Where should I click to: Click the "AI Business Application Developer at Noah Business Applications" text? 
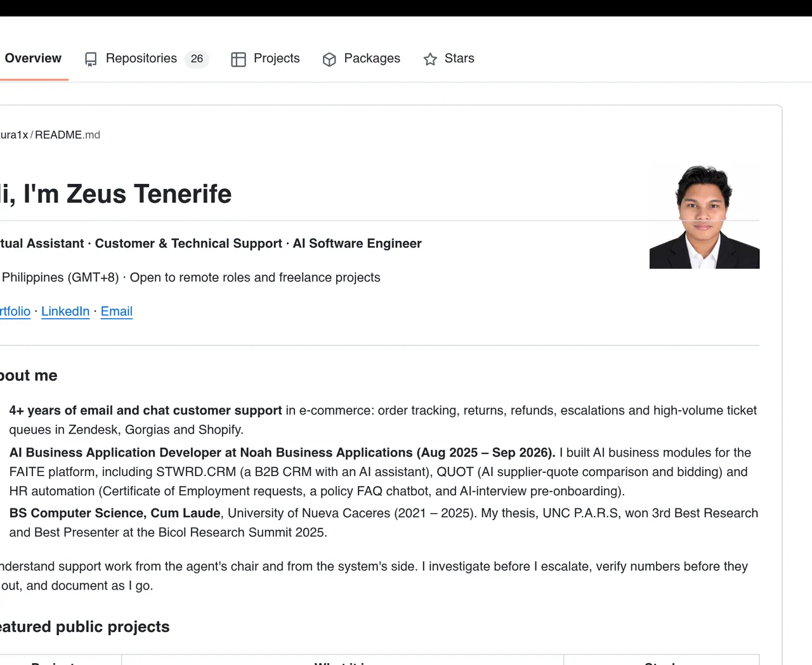point(211,453)
